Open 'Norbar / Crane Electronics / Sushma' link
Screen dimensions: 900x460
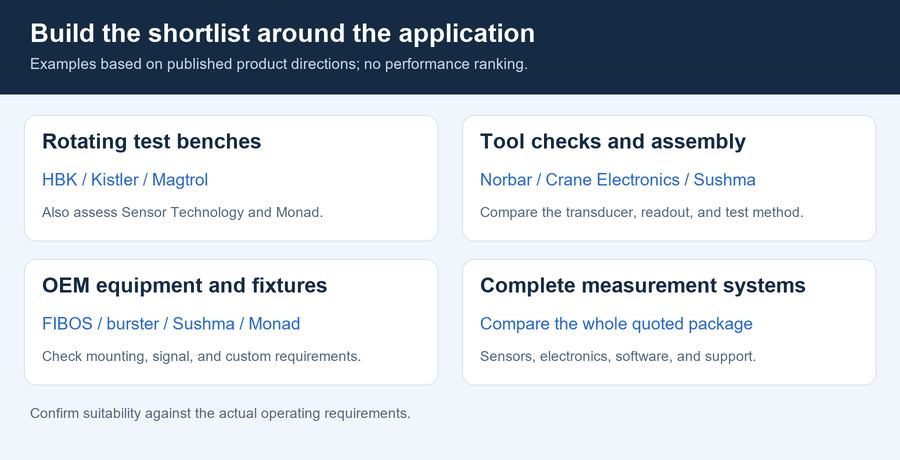[x=618, y=180]
